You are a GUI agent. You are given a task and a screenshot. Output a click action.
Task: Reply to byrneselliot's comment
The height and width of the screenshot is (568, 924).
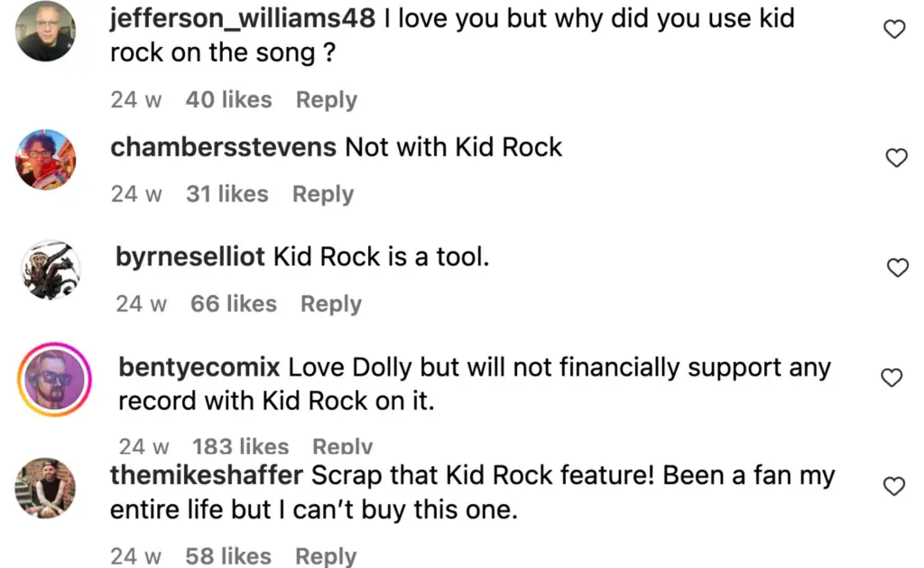point(331,304)
